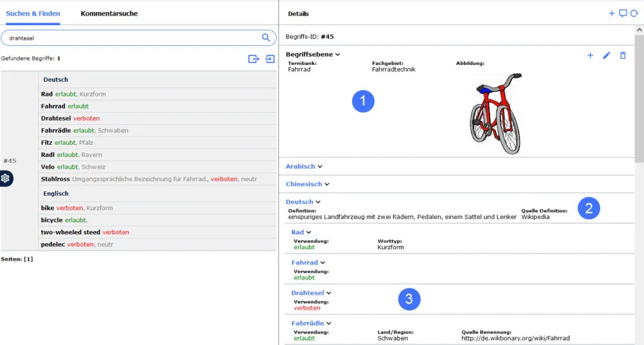Click the Englisch language heading in results

pyautogui.click(x=56, y=194)
